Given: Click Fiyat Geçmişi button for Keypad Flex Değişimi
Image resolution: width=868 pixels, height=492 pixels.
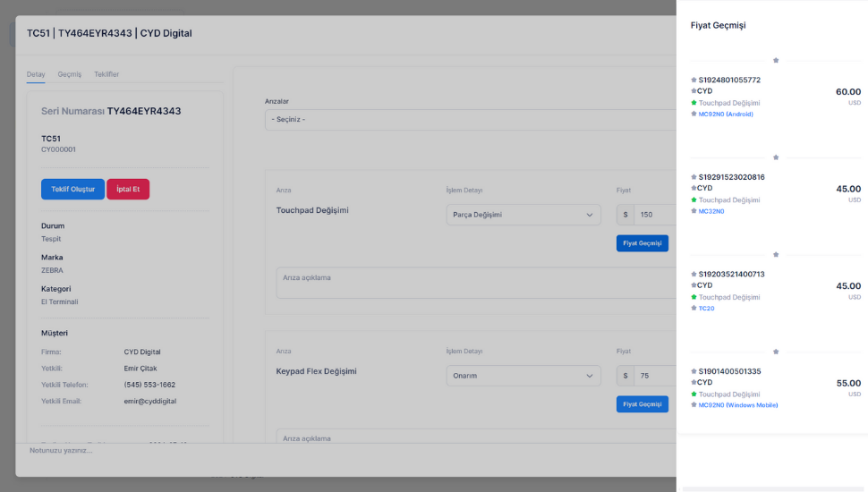Looking at the screenshot, I should click(642, 404).
